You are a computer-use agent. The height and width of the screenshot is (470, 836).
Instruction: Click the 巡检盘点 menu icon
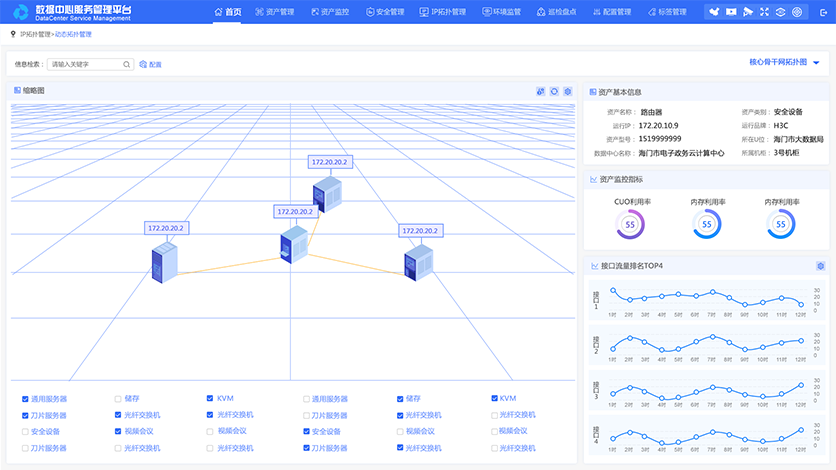541,12
